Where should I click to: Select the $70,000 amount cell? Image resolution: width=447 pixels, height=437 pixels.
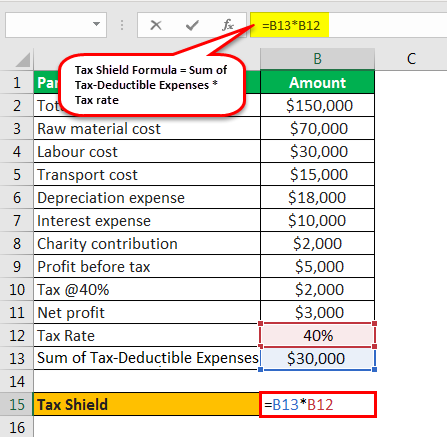317,128
